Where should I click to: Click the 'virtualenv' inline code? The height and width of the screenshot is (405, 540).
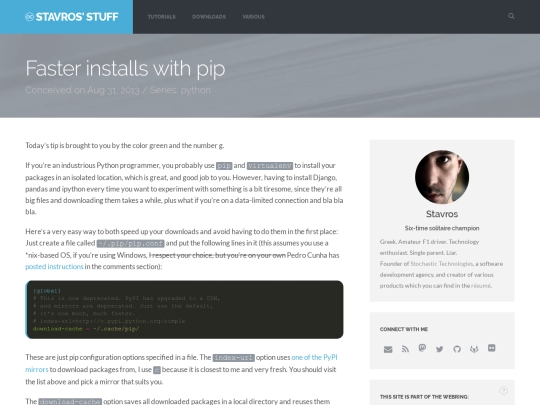click(270, 166)
